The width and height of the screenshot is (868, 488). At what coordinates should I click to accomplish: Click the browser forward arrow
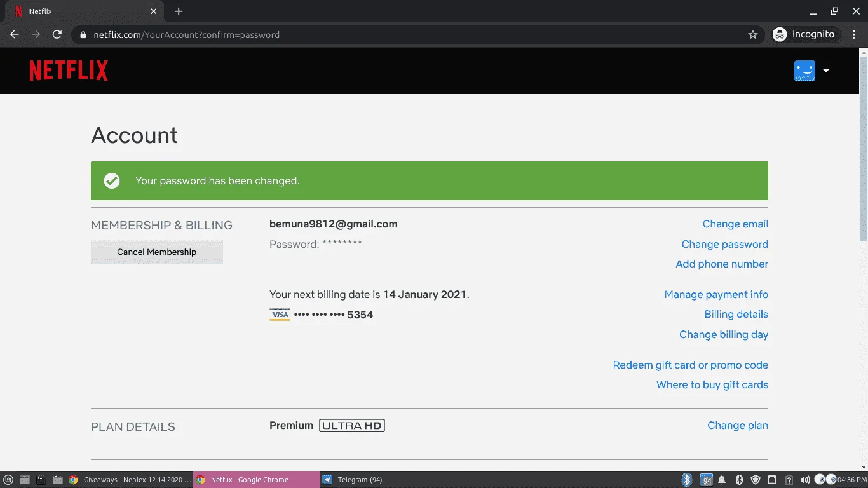[36, 35]
